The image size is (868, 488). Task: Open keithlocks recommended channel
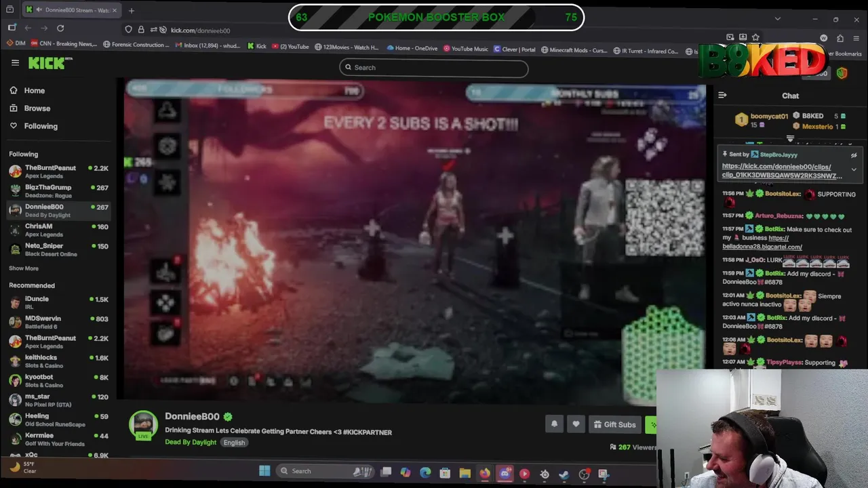point(58,361)
